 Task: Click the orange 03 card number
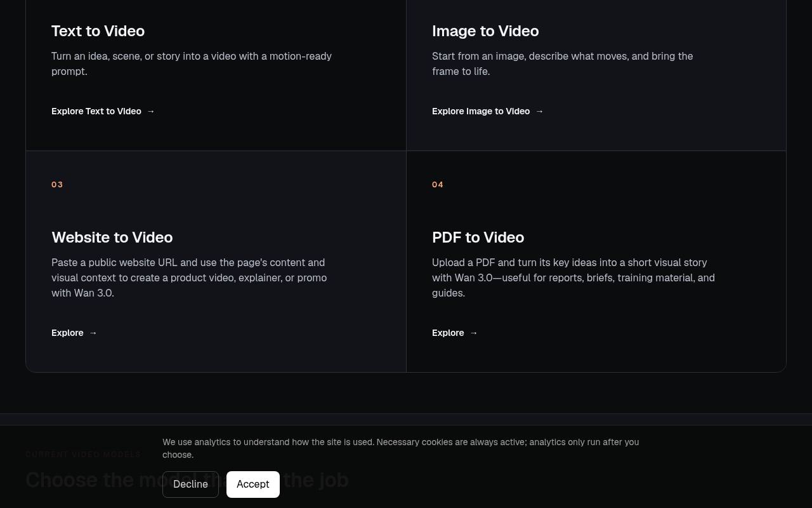(57, 185)
